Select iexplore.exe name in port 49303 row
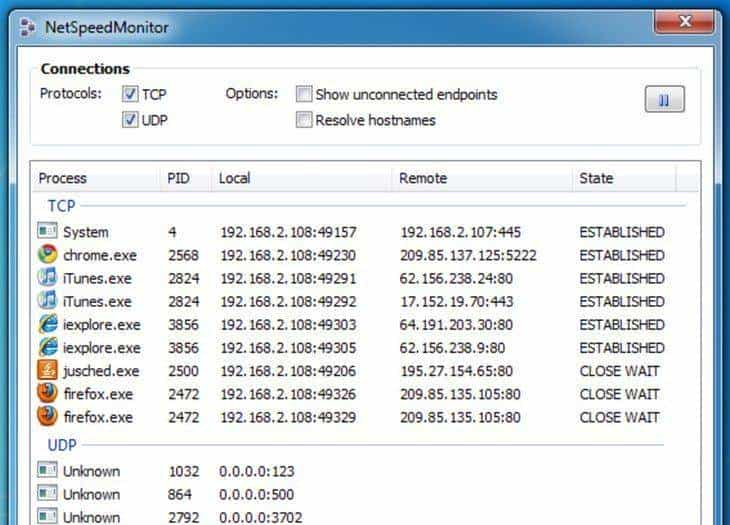730x525 pixels. pyautogui.click(x=101, y=325)
